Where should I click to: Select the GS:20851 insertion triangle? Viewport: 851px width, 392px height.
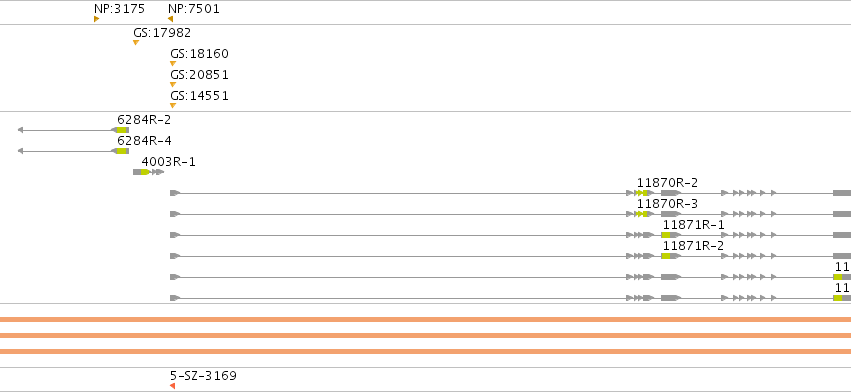173,85
